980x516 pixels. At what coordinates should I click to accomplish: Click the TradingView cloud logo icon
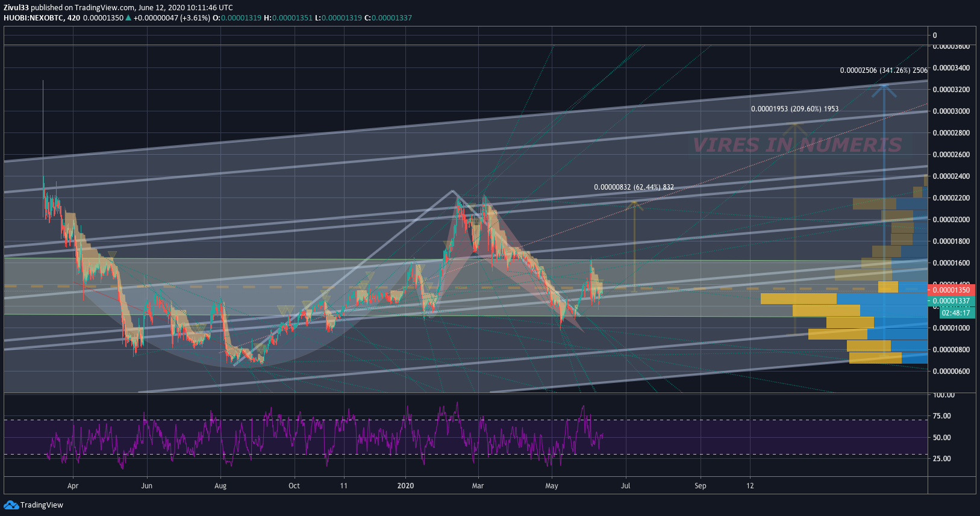[x=11, y=505]
